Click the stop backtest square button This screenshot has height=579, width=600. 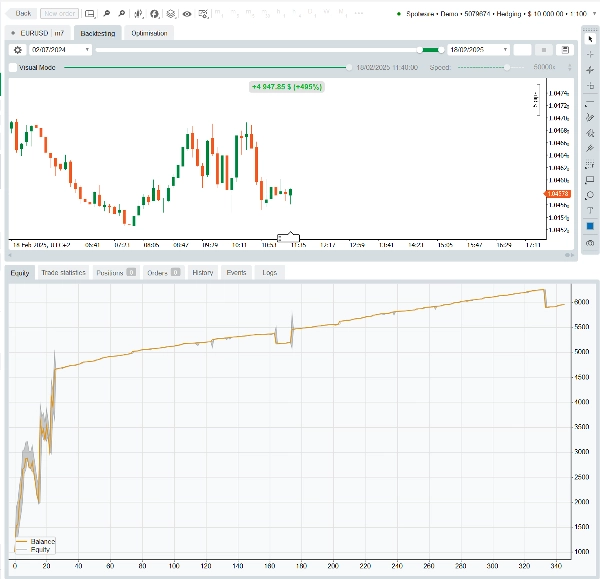pos(543,49)
